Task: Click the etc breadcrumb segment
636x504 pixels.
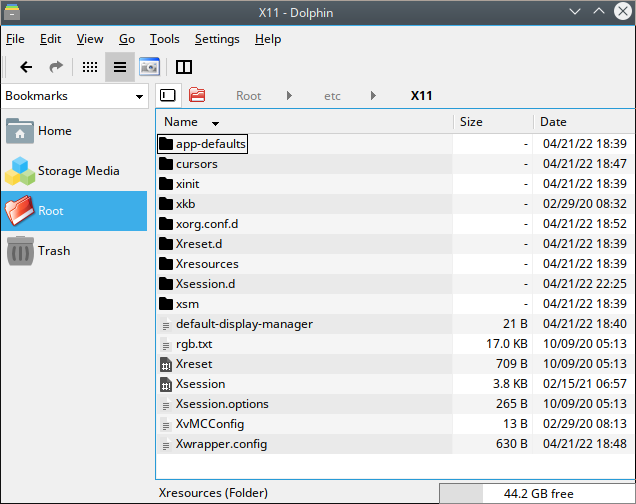Action: click(332, 96)
